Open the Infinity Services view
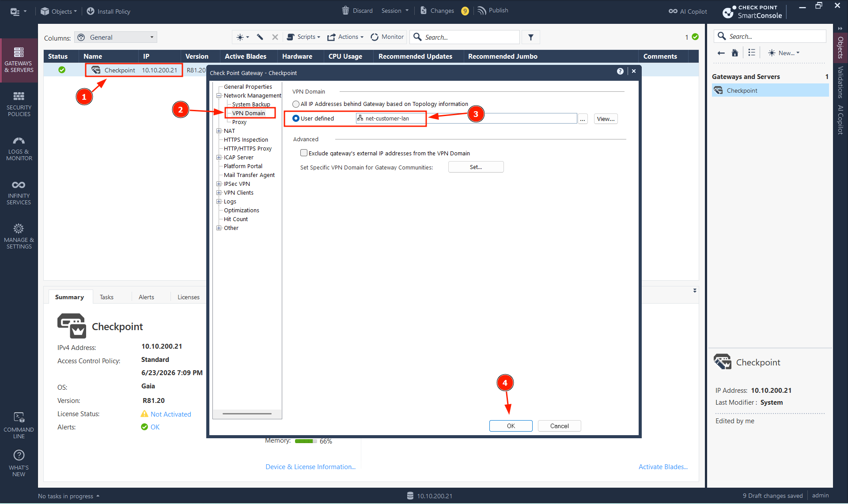The width and height of the screenshot is (848, 504). click(x=19, y=192)
